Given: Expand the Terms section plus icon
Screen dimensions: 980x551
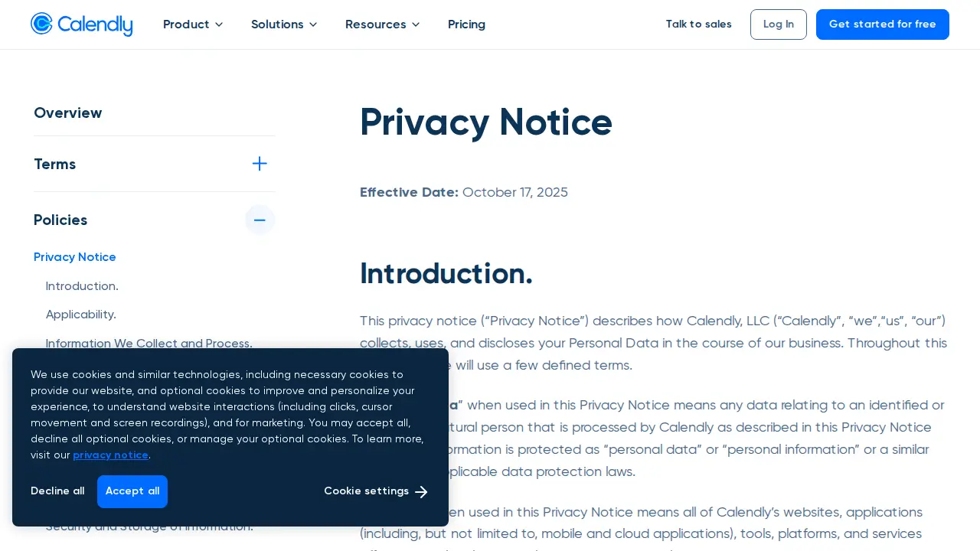Looking at the screenshot, I should point(260,164).
